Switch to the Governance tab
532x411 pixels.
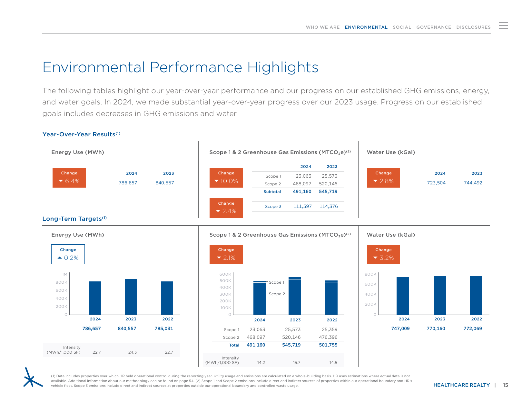click(434, 27)
